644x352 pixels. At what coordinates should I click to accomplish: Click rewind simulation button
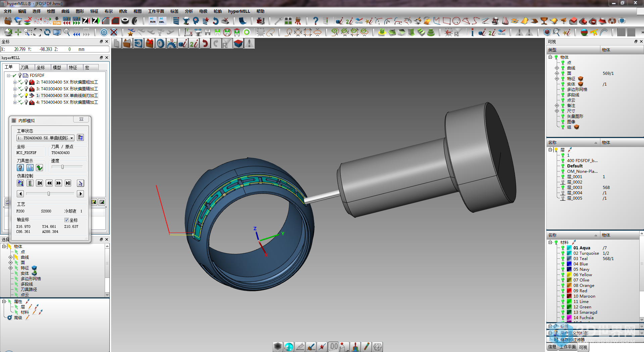coord(49,183)
